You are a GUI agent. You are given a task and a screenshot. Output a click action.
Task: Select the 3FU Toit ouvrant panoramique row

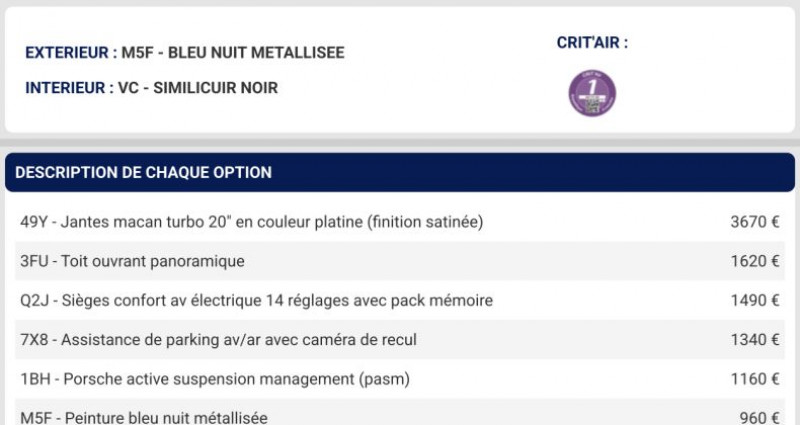[x=399, y=261]
